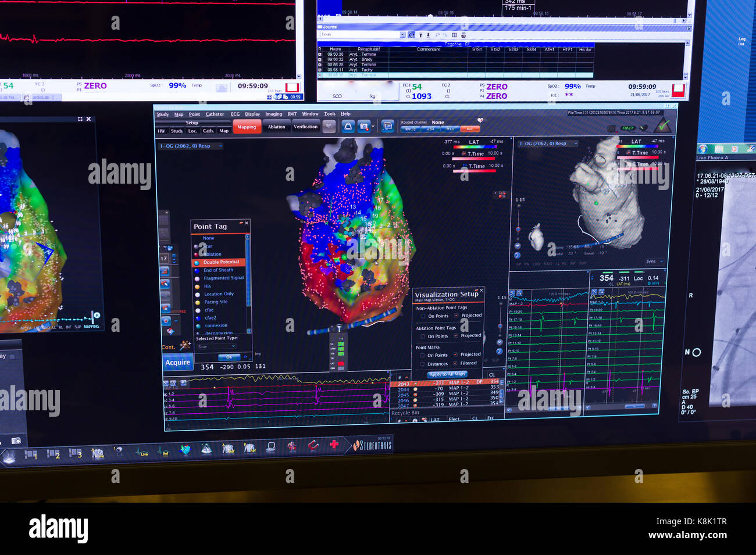
Task: Click OK in the Point Tag panel
Action: click(x=228, y=357)
